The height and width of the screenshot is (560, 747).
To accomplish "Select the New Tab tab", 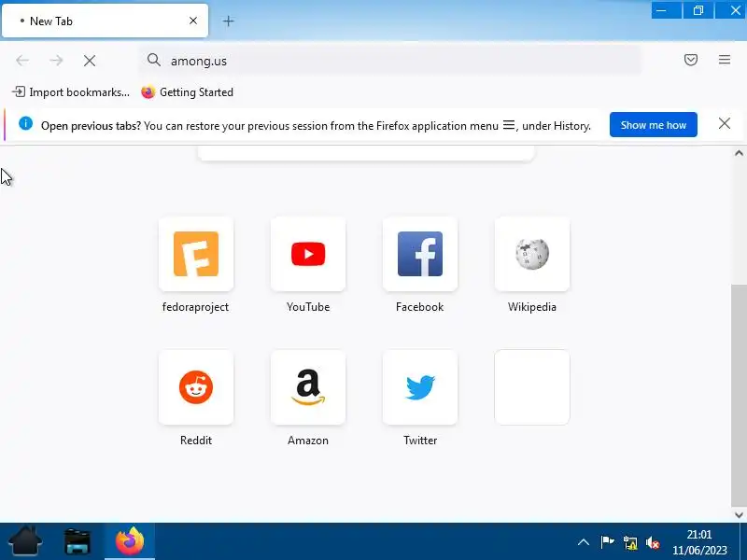I will [x=105, y=21].
